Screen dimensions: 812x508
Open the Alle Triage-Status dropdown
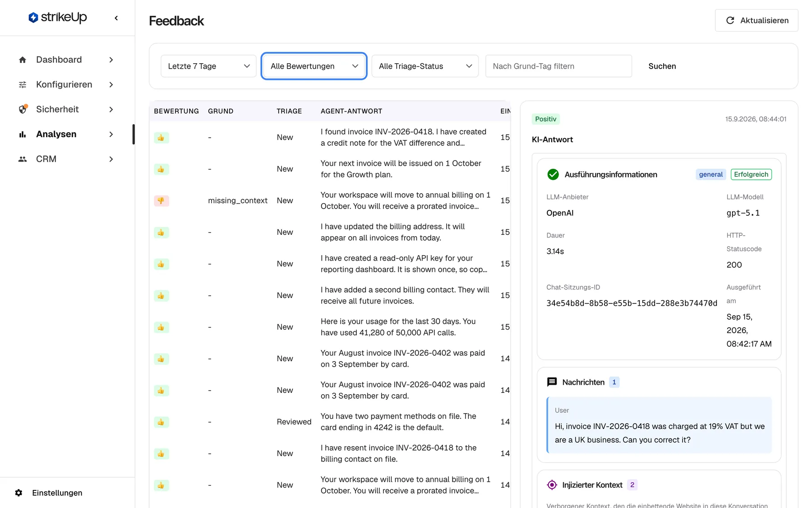click(425, 66)
